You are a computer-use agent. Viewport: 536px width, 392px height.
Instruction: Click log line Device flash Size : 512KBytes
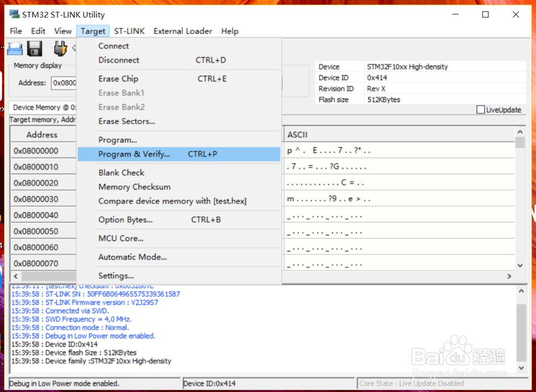point(74,353)
